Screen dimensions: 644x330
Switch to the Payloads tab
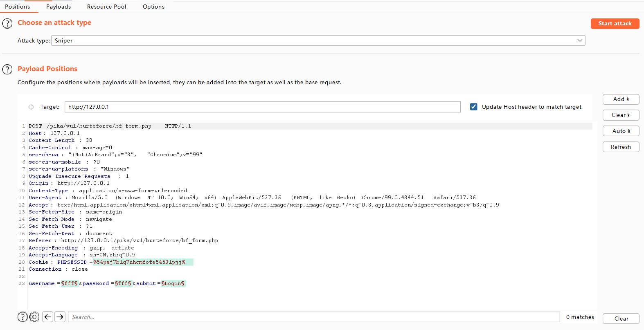click(59, 7)
